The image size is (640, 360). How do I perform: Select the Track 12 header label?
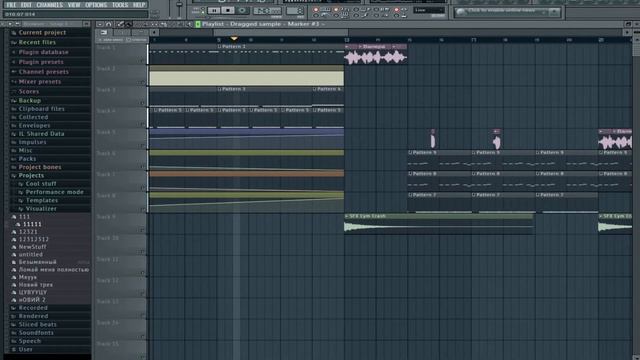point(107,280)
